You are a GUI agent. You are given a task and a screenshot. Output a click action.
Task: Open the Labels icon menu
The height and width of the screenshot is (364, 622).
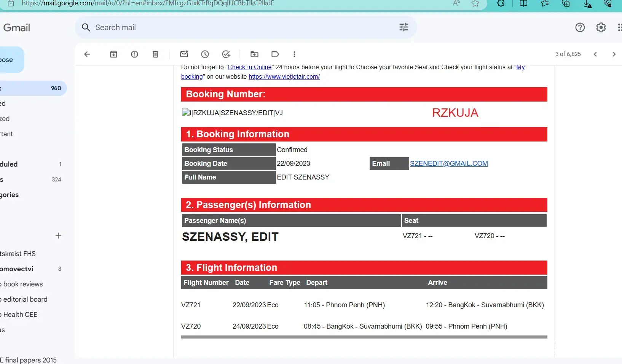(275, 54)
